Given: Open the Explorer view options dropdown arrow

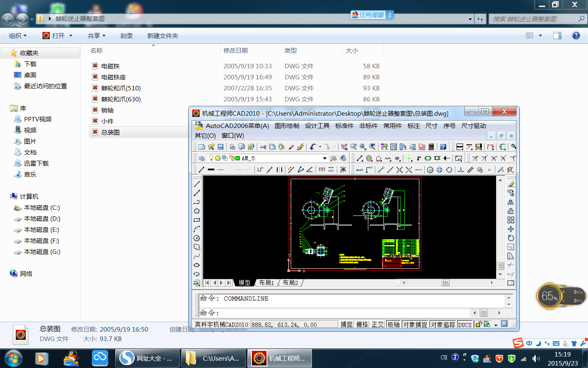Looking at the screenshot, I should click(x=541, y=36).
